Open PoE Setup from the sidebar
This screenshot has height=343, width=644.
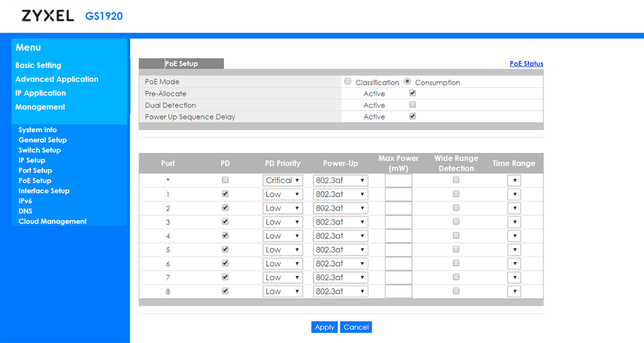tap(35, 181)
